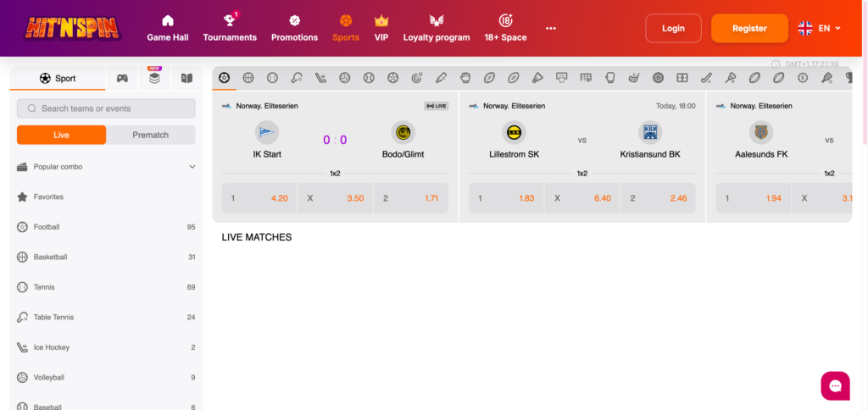The height and width of the screenshot is (410, 868).
Task: Click the LIVE MATCHES heading
Action: 256,237
